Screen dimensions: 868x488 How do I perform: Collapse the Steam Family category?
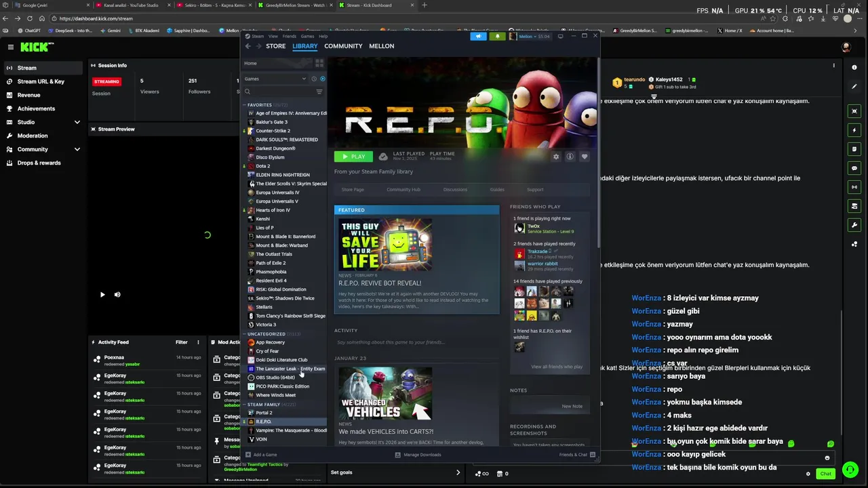coord(244,405)
